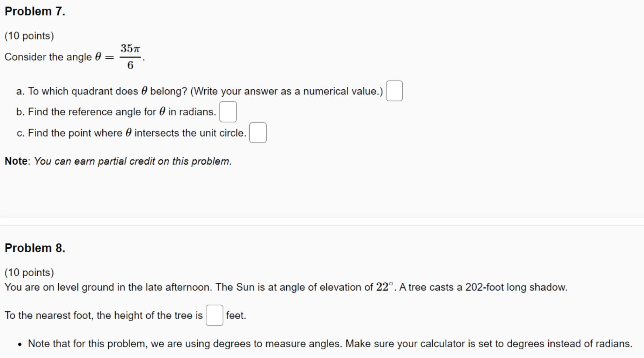The width and height of the screenshot is (644, 358).
Task: Click the tree height answer field
Action: pyautogui.click(x=214, y=315)
